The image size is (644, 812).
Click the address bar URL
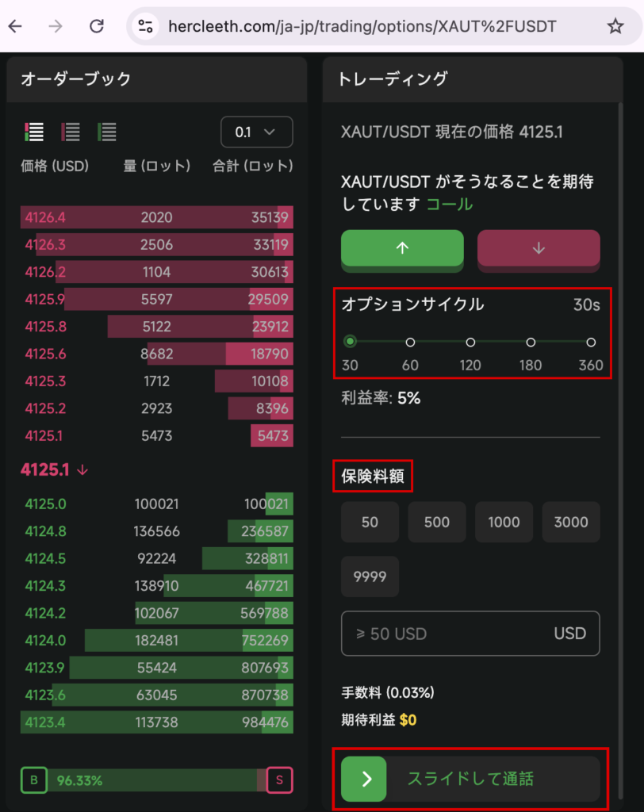(362, 26)
